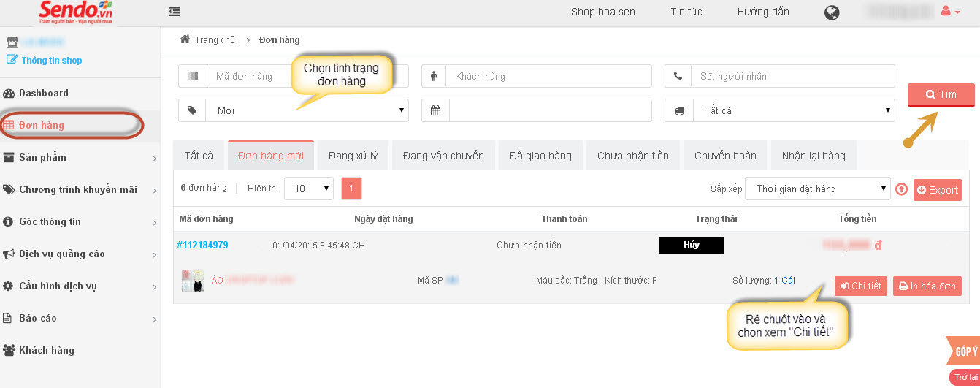980x388 pixels.
Task: Toggle sort direction arrow icon
Action: point(902,189)
